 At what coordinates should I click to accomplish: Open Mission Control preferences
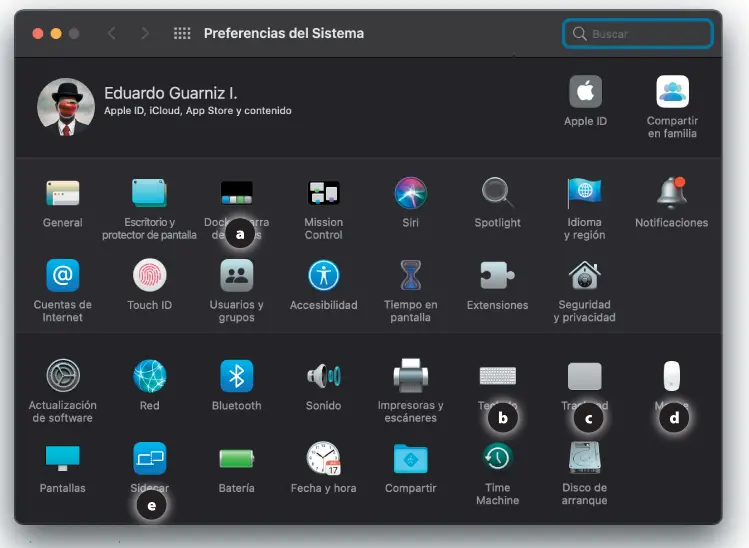click(323, 193)
